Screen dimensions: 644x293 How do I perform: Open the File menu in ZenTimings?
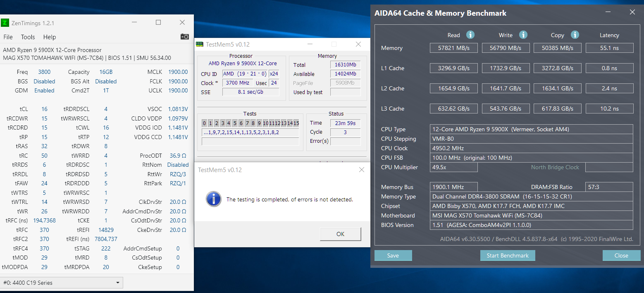8,37
